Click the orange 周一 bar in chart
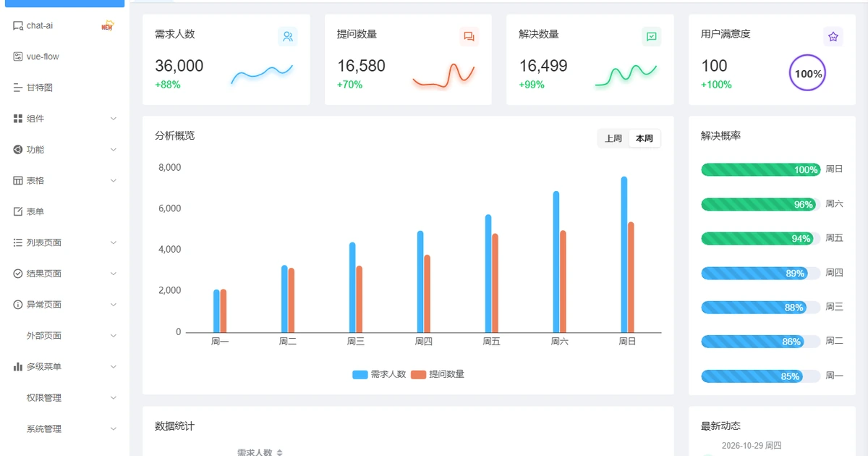868x456 pixels. coord(224,311)
